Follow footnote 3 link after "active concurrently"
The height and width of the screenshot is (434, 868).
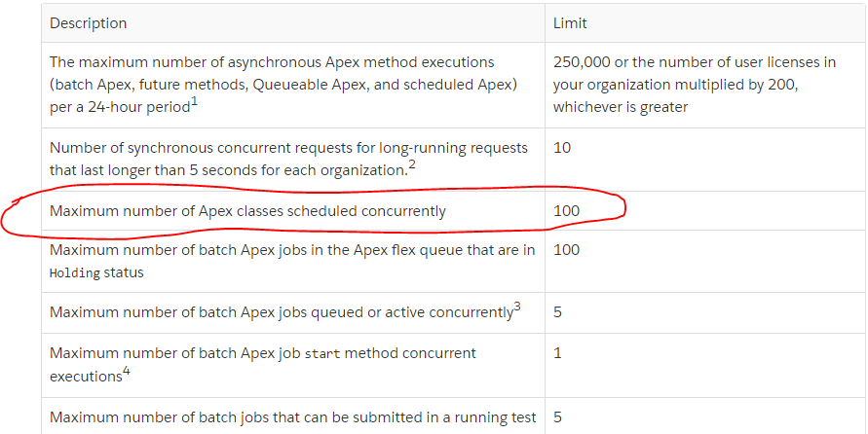pyautogui.click(x=517, y=307)
